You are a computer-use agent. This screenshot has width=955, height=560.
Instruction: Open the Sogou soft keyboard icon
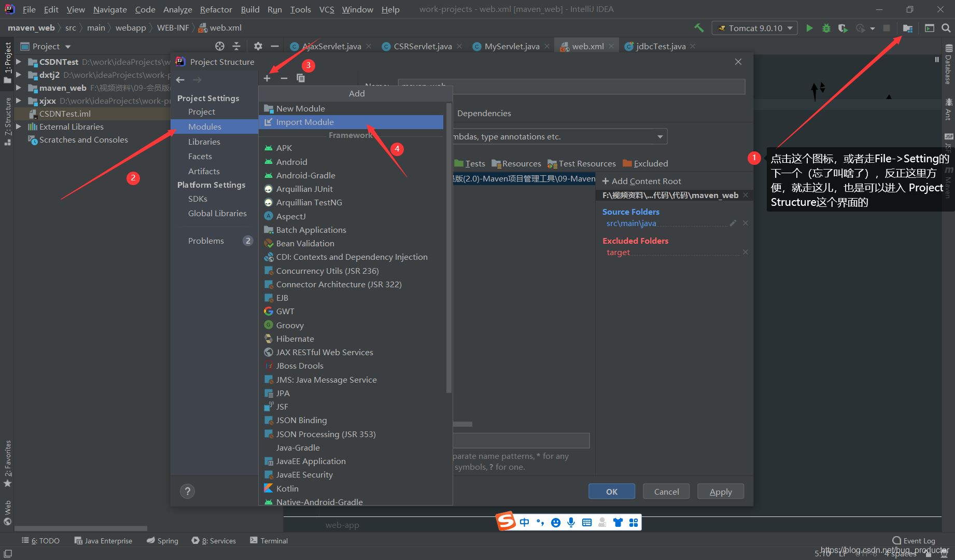click(587, 522)
